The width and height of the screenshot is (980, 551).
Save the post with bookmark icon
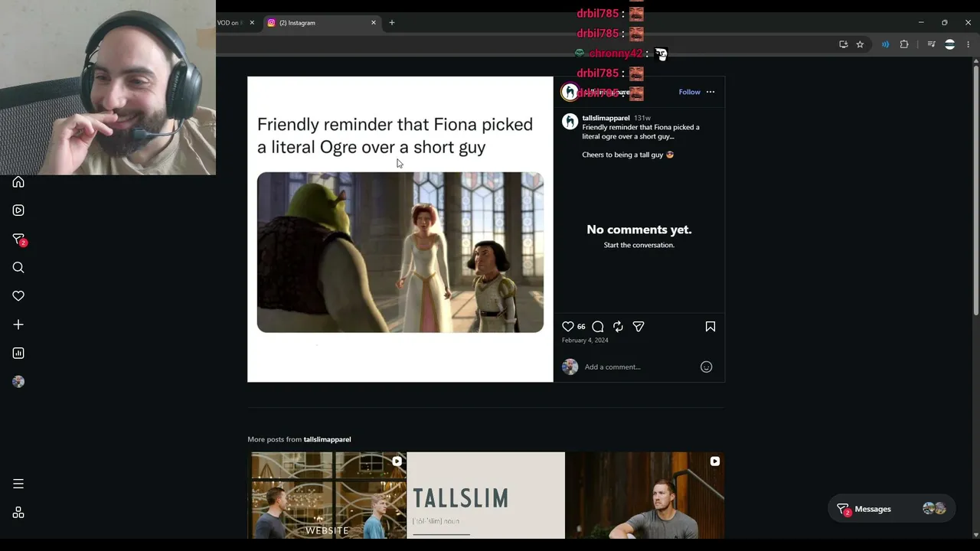[710, 327]
